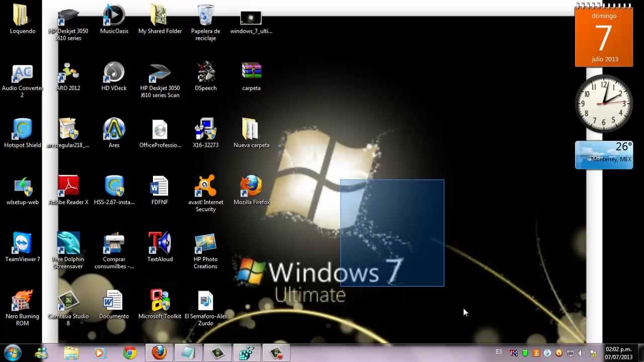Screen dimensions: 644x362
Task: Launch Windows Media Player from taskbar
Action: tap(100, 353)
